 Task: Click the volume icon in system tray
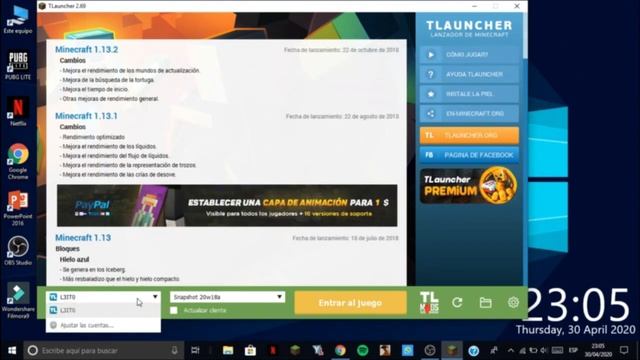click(544, 350)
